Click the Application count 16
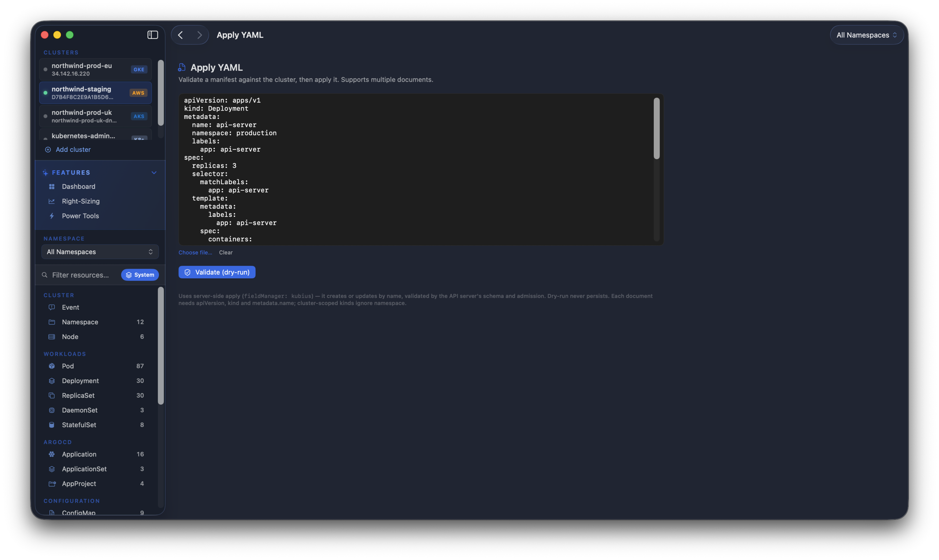This screenshot has width=939, height=560. (140, 454)
